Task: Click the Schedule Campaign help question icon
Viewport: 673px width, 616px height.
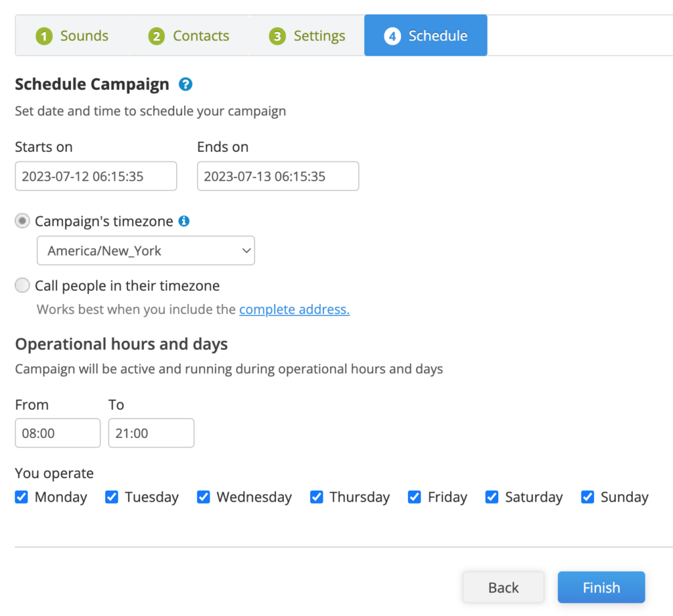Action: (185, 85)
